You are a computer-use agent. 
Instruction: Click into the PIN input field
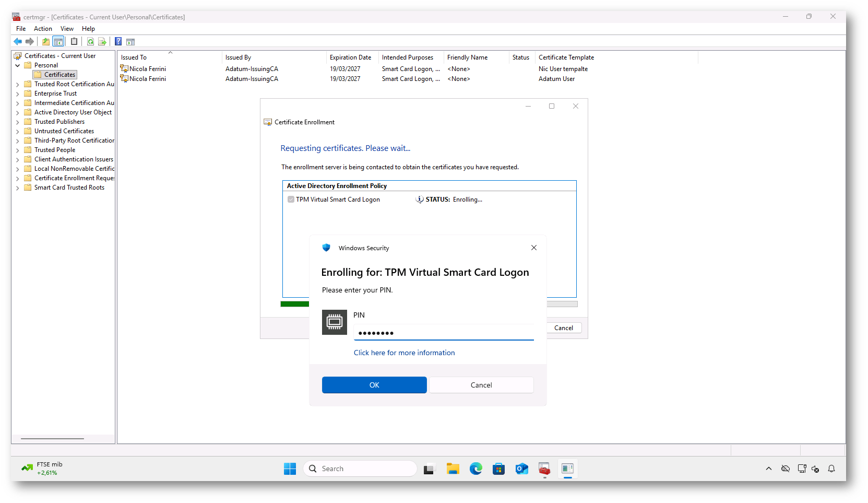click(x=444, y=333)
